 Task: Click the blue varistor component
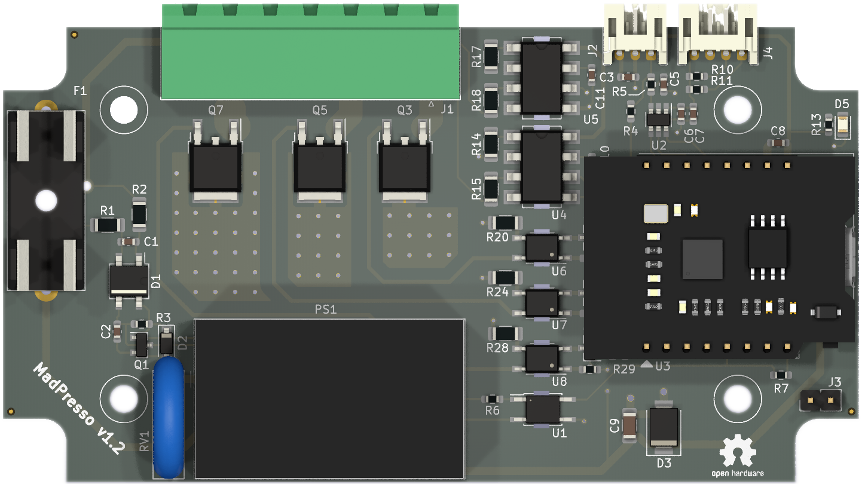[169, 416]
